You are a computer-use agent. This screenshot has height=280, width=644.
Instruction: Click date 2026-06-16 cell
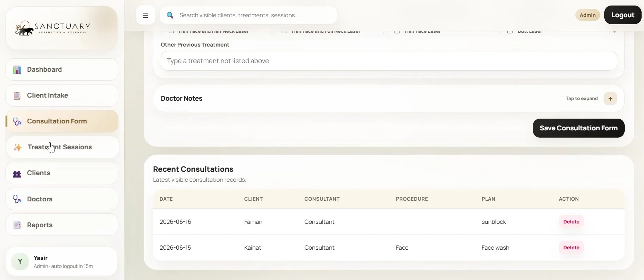pyautogui.click(x=175, y=222)
